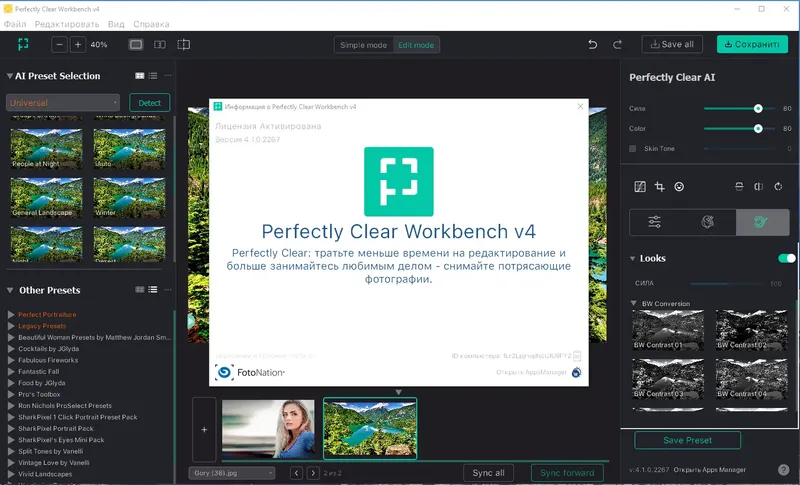
Task: Click the Sync forward button
Action: tap(567, 473)
